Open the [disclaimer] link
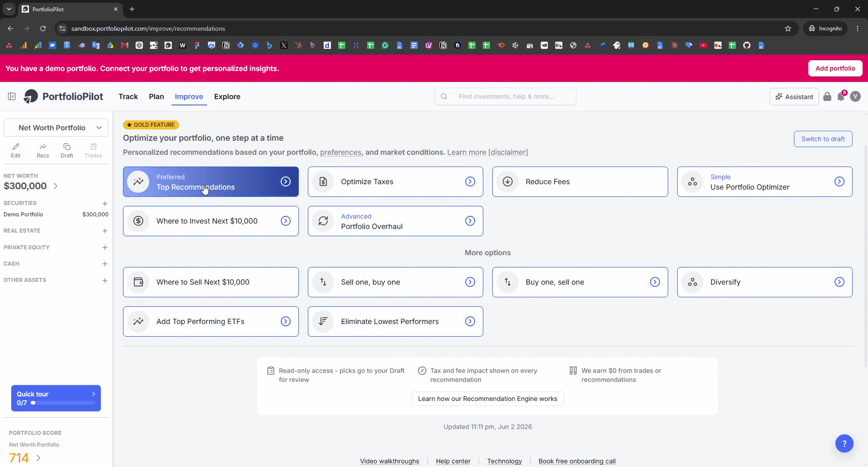The image size is (868, 467). click(x=508, y=152)
